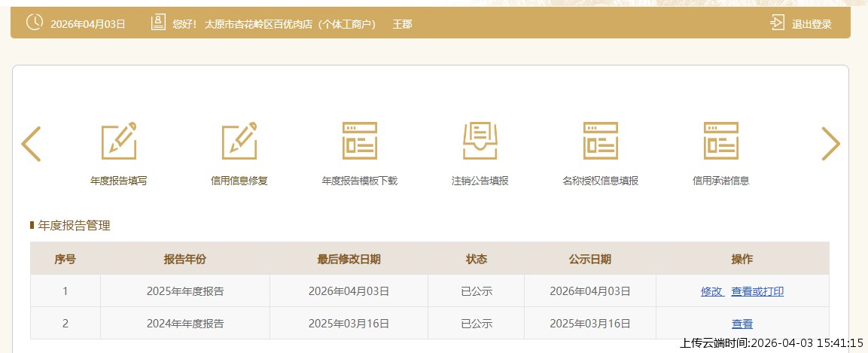This screenshot has height=353, width=868.
Task: Click the 2025年年度报告 cell
Action: pyautogui.click(x=185, y=291)
